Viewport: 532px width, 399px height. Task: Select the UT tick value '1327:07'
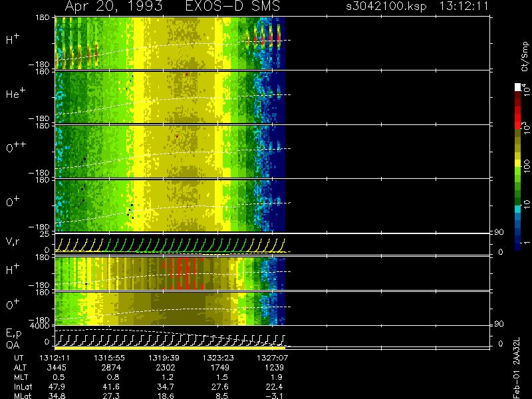pos(273,358)
